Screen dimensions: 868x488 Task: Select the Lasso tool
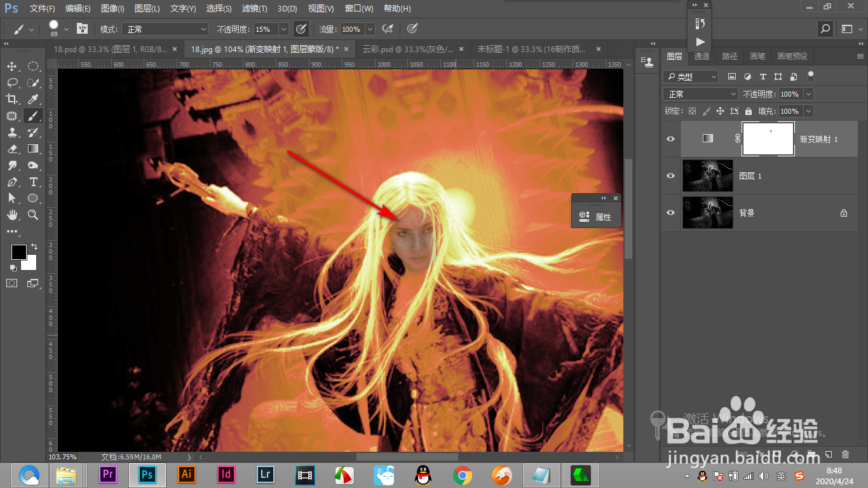click(x=11, y=83)
